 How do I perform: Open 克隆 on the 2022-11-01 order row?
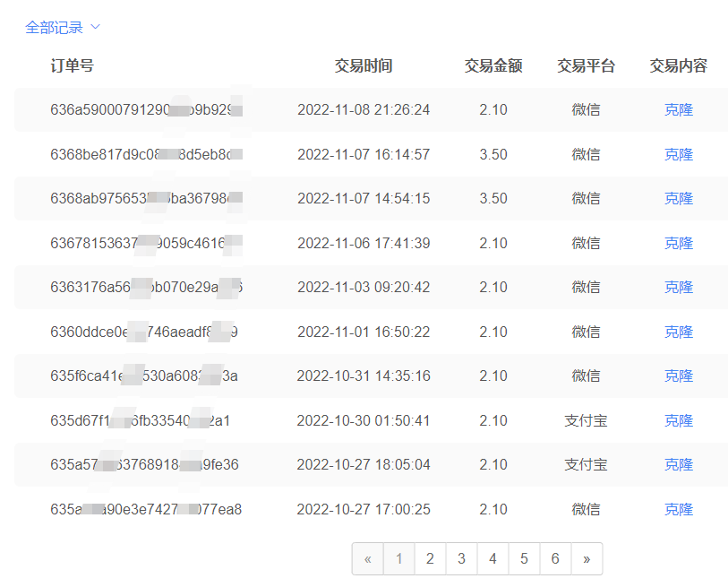tap(679, 332)
